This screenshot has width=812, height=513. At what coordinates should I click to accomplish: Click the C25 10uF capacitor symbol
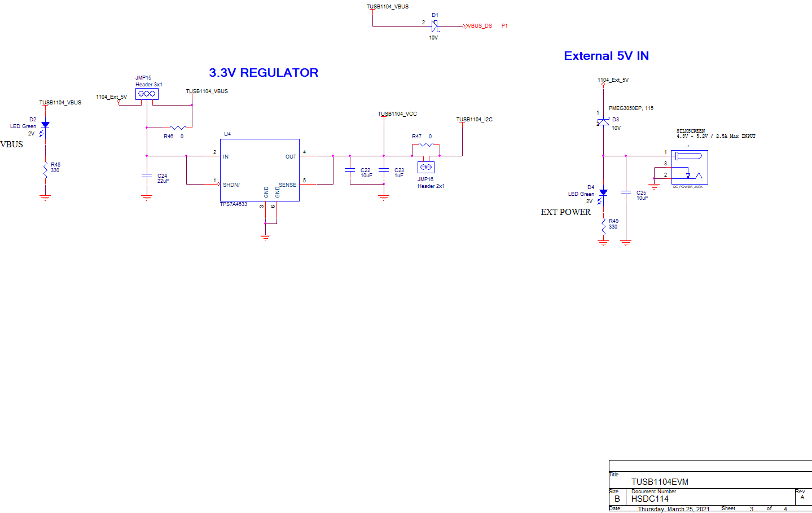(626, 193)
